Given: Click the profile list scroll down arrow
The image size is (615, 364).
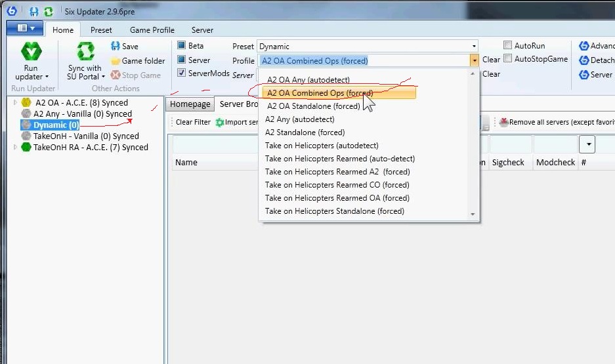Looking at the screenshot, I should (x=473, y=214).
